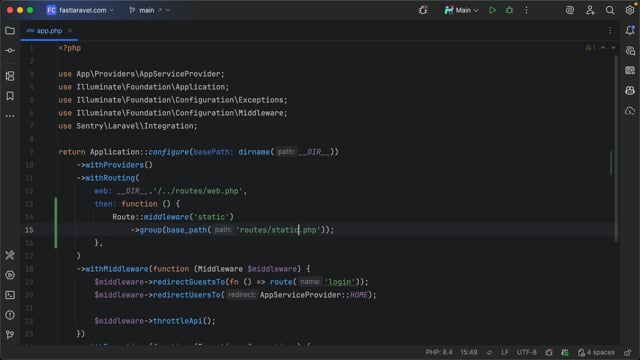
Task: Change UTF-8 file encoding
Action: pos(527,352)
